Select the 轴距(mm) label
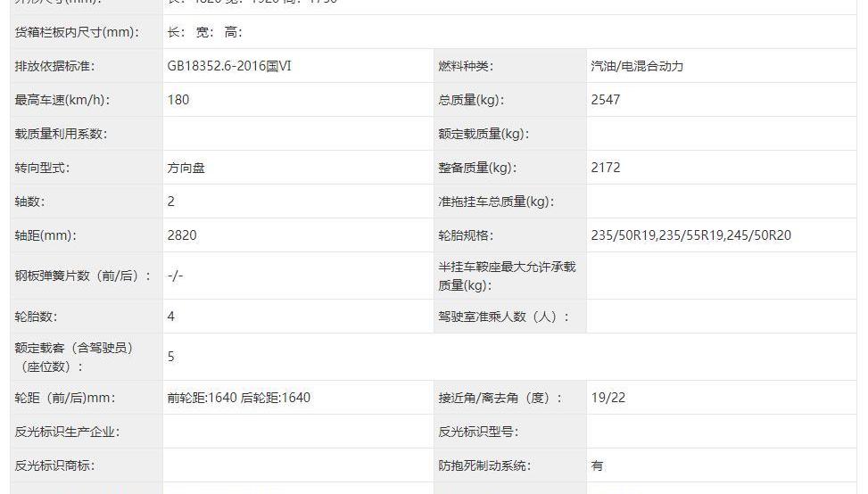This screenshot has width=868, height=494. [46, 235]
